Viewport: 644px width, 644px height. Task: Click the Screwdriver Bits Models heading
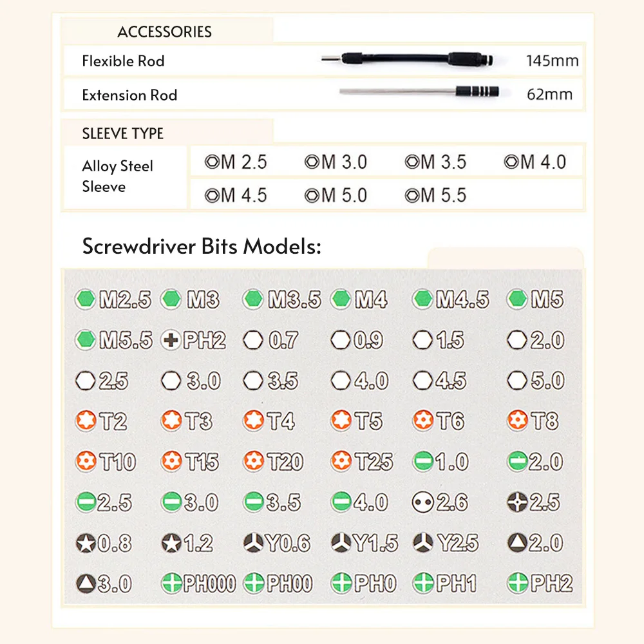201,247
